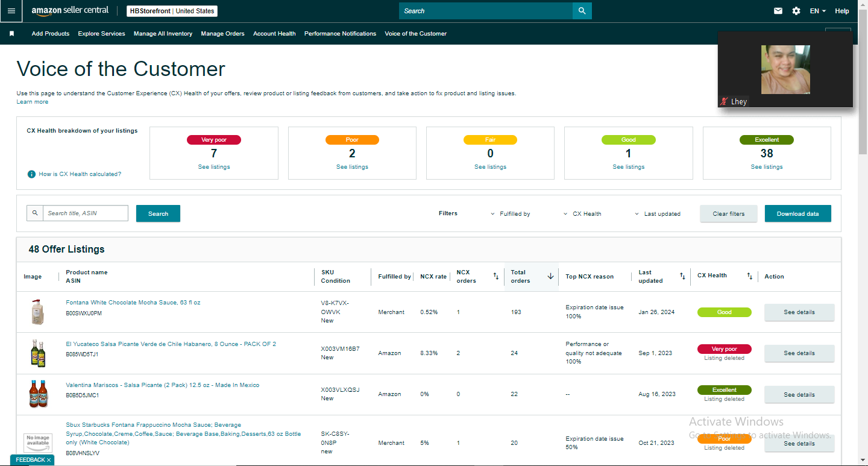Open the hamburger navigation menu
Screen dimensions: 868x466
coord(11,11)
